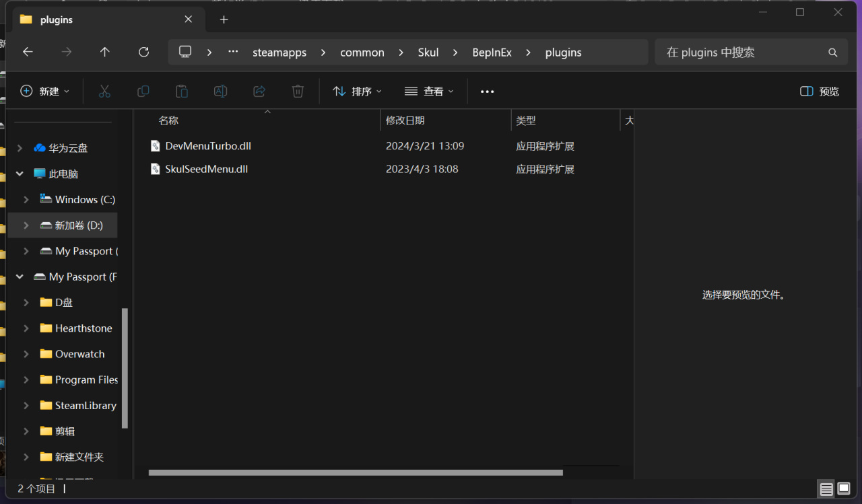Screen dimensions: 862x504
Task: Select the DevMenuTurbo.dll file
Action: [208, 146]
